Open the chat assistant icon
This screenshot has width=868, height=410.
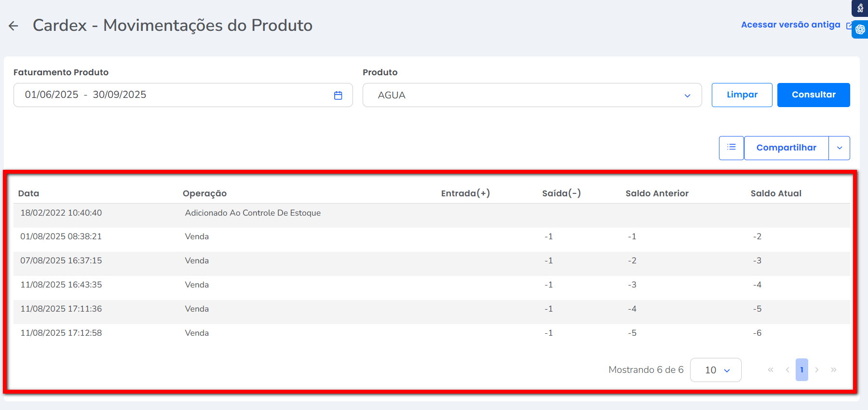click(860, 29)
